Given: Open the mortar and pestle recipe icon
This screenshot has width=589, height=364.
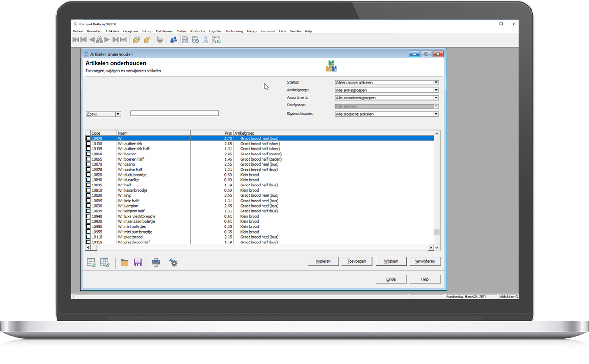Looking at the screenshot, I should 160,40.
